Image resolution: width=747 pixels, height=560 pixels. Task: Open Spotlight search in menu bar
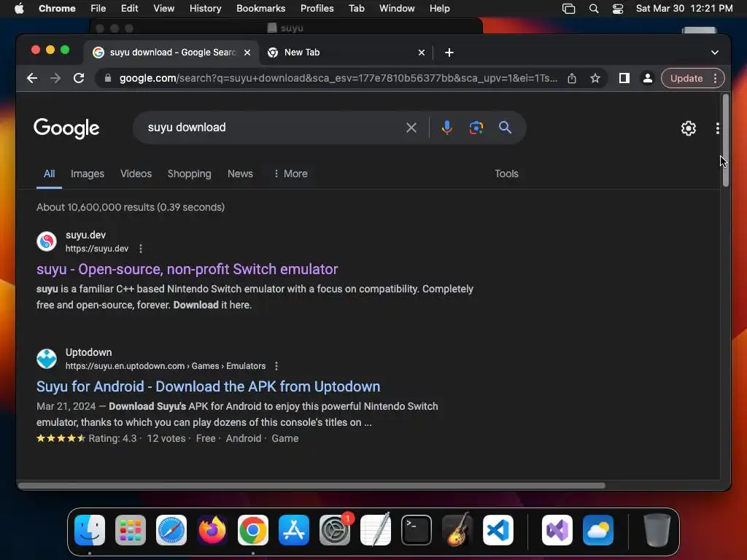[x=594, y=9]
